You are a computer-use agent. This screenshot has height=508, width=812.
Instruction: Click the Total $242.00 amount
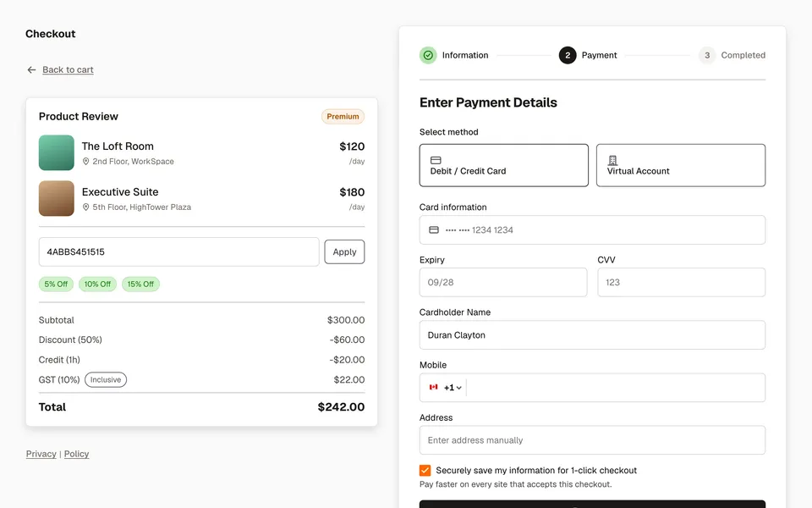point(341,407)
